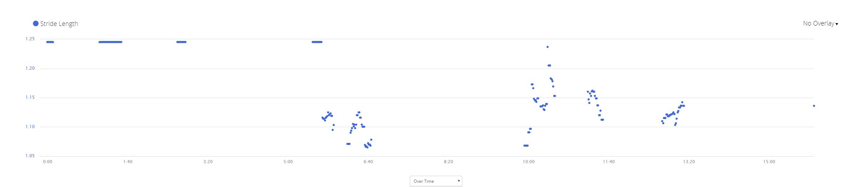Screen dimensions: 868x188
Task: Click the 1.25 y-axis label
Action: [x=30, y=39]
